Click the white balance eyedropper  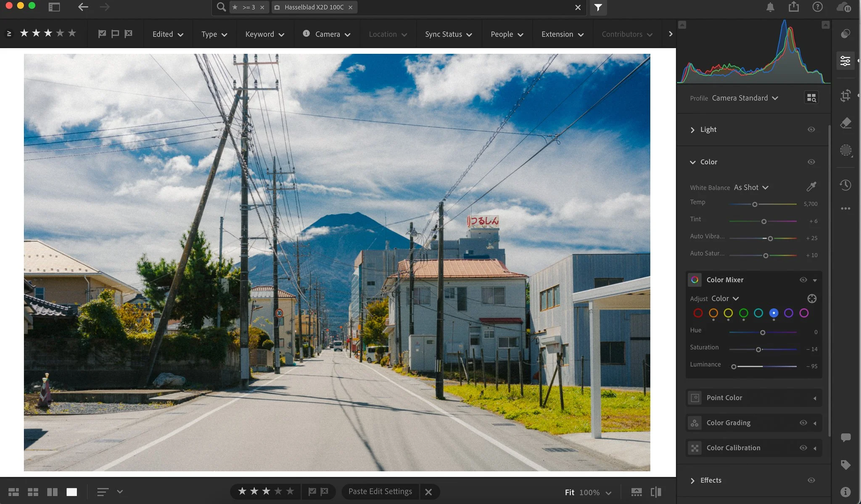(811, 187)
